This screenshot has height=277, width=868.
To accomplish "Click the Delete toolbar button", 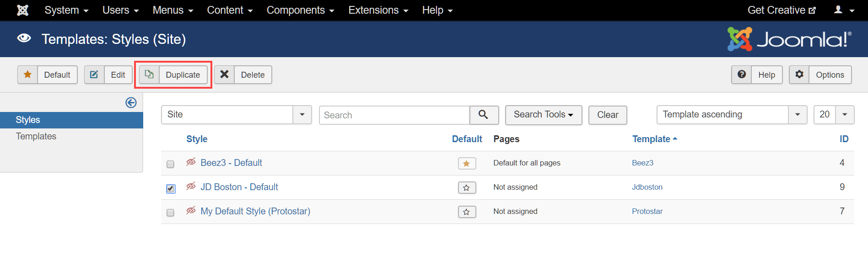I will coord(243,75).
